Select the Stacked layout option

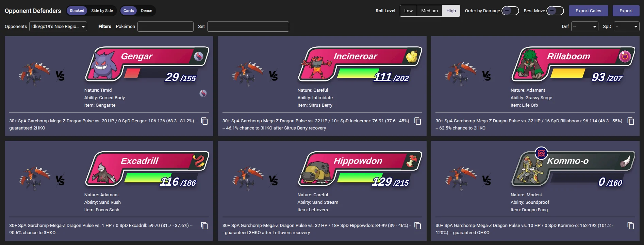[x=77, y=11]
